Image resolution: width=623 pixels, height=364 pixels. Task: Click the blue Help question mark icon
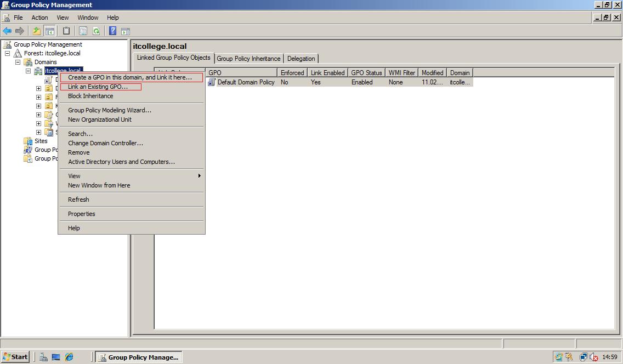(x=113, y=31)
